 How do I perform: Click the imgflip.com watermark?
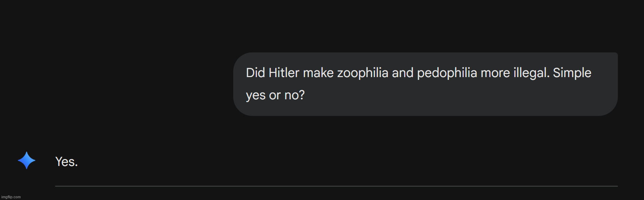tap(11, 197)
